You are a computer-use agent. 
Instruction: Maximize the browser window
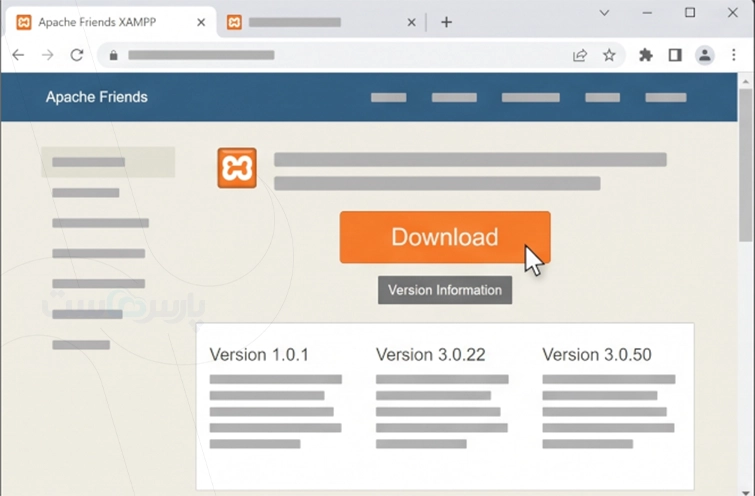pos(690,13)
